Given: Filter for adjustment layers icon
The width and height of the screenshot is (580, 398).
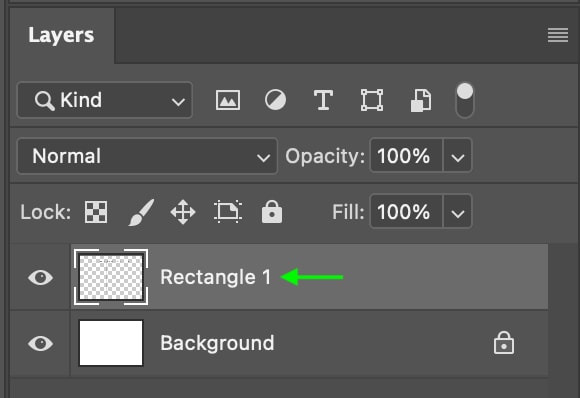Looking at the screenshot, I should [x=275, y=100].
